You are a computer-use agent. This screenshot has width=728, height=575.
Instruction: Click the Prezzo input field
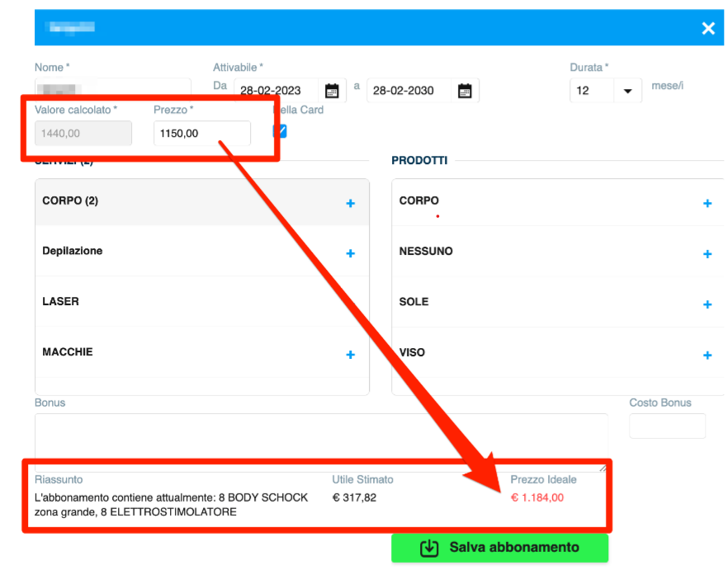coord(201,133)
